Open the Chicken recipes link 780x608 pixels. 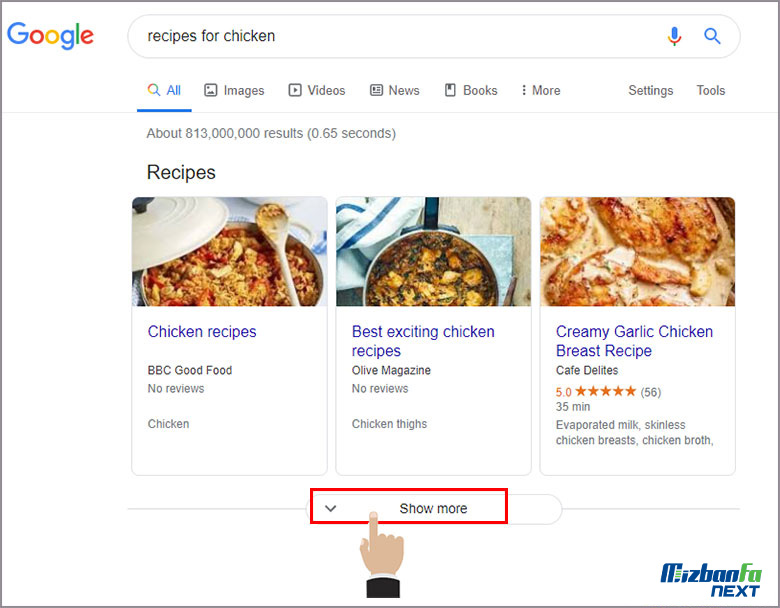[x=202, y=332]
